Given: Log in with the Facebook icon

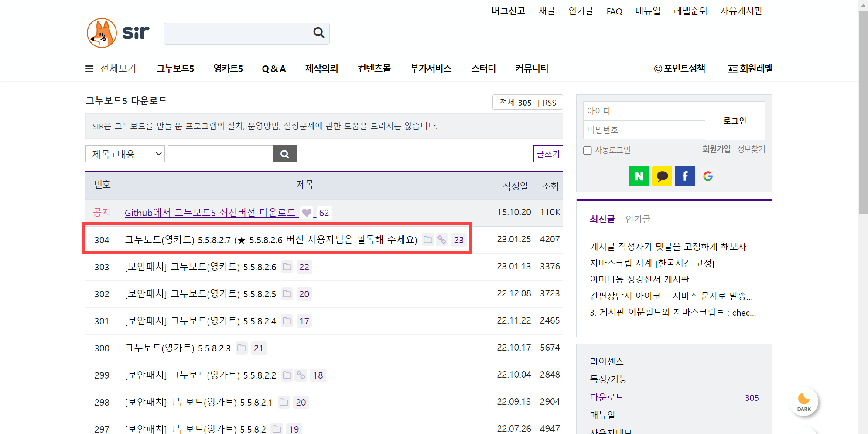Looking at the screenshot, I should pyautogui.click(x=685, y=176).
